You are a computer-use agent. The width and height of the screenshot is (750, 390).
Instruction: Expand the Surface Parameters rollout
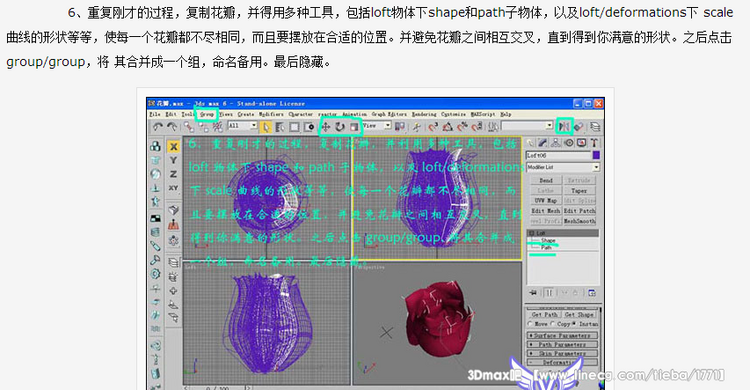562,335
